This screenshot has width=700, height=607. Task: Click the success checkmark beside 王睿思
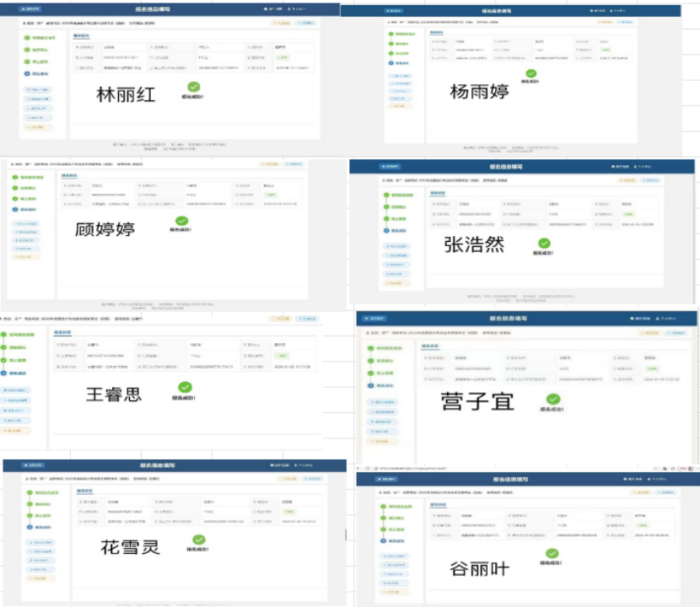(x=185, y=387)
